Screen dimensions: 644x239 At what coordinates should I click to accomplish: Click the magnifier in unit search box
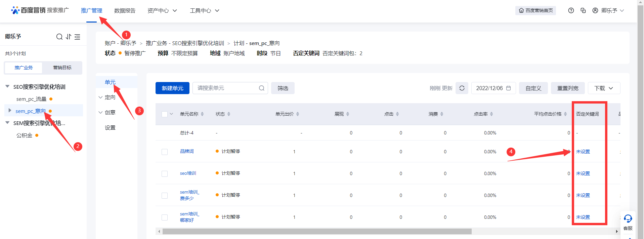point(262,88)
